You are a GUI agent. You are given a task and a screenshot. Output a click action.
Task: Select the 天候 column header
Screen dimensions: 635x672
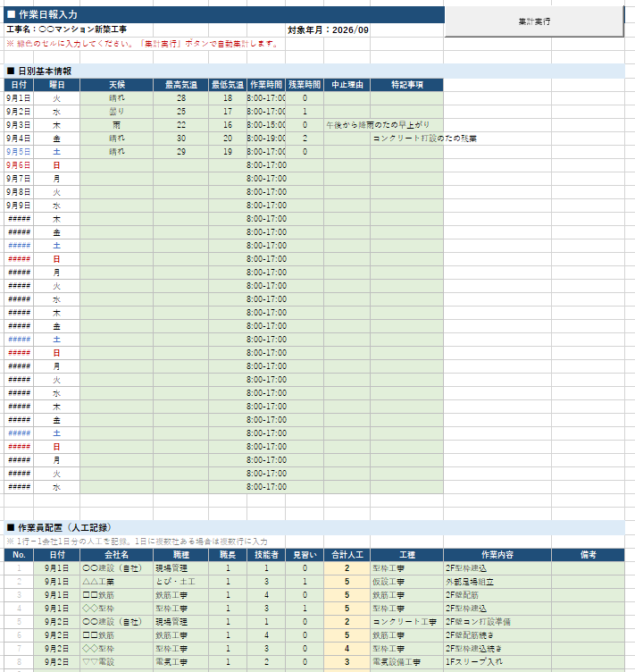(116, 85)
